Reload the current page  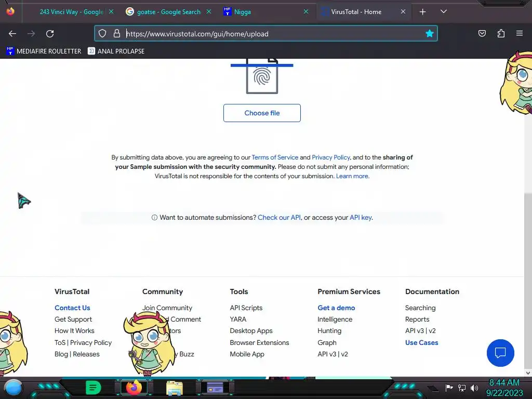pyautogui.click(x=50, y=34)
